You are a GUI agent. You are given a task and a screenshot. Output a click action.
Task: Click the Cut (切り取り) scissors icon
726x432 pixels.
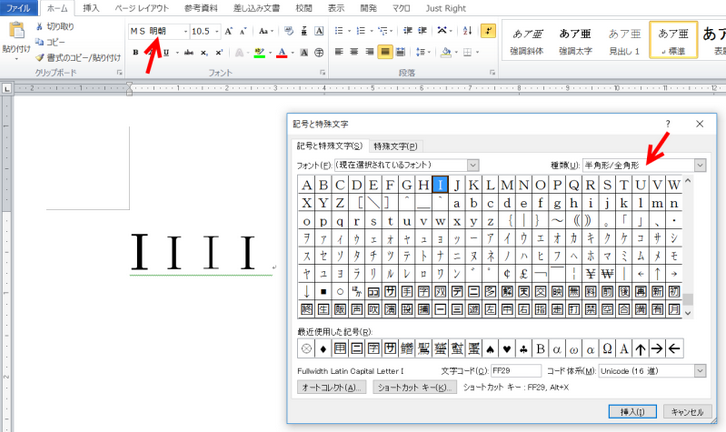click(39, 26)
